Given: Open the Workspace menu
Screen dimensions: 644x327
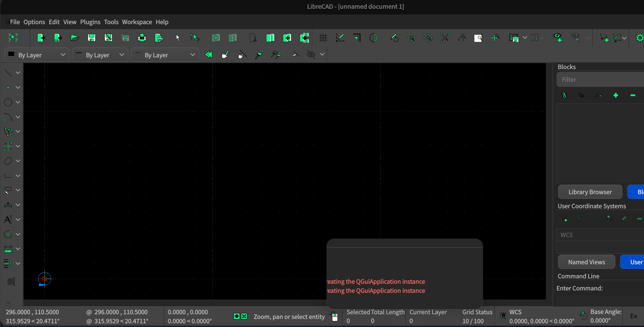Looking at the screenshot, I should [137, 22].
